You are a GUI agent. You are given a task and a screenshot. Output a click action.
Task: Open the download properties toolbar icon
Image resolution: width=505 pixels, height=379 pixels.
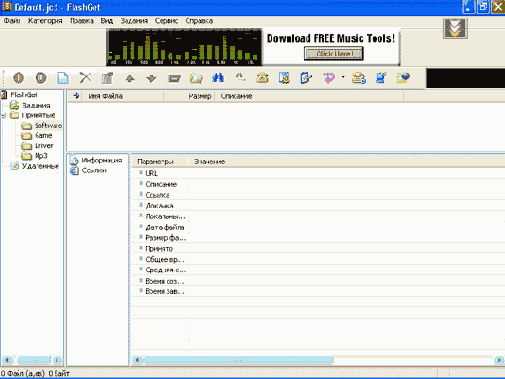pos(107,78)
